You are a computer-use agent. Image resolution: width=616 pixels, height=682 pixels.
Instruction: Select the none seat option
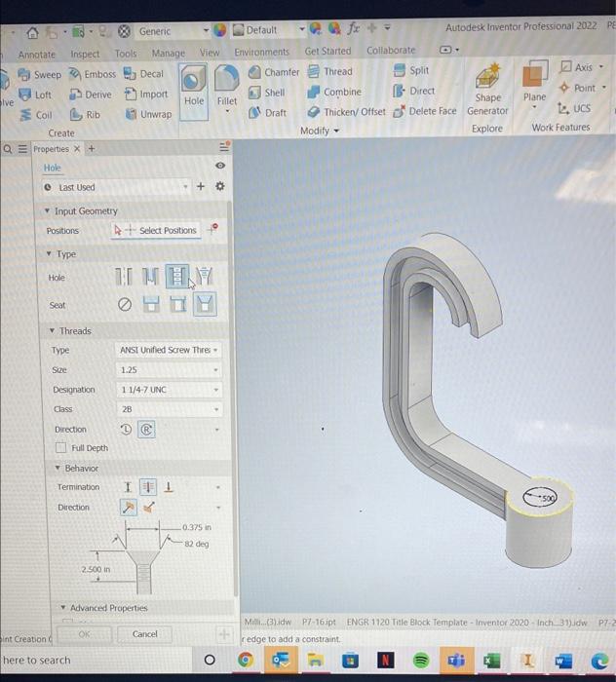tap(125, 304)
